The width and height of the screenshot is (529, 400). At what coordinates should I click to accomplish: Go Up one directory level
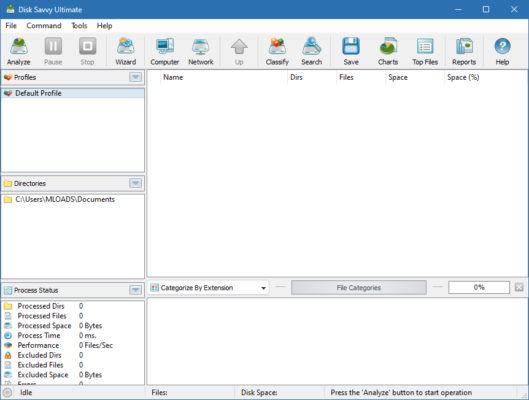(x=239, y=51)
